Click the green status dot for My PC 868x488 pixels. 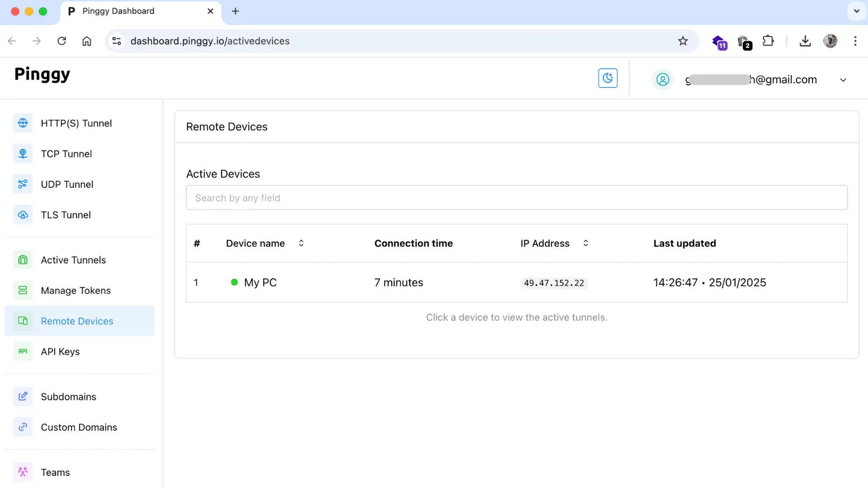tap(234, 282)
